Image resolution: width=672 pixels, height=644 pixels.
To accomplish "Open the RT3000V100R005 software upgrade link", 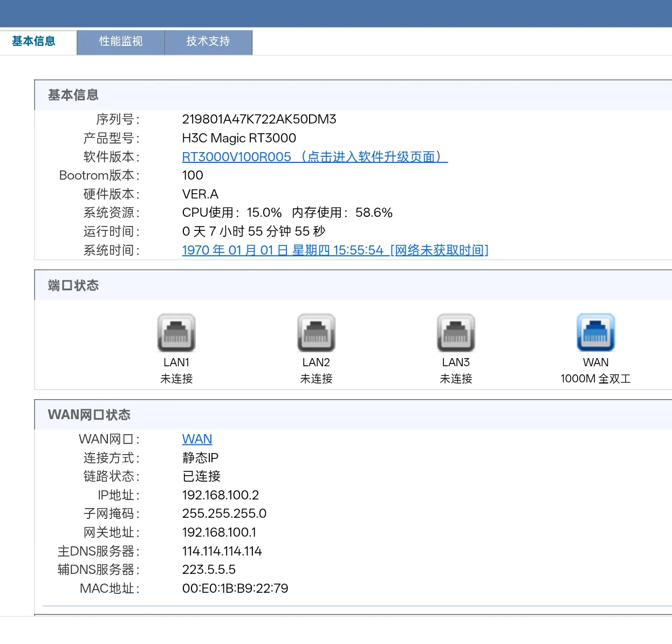I will click(x=314, y=157).
